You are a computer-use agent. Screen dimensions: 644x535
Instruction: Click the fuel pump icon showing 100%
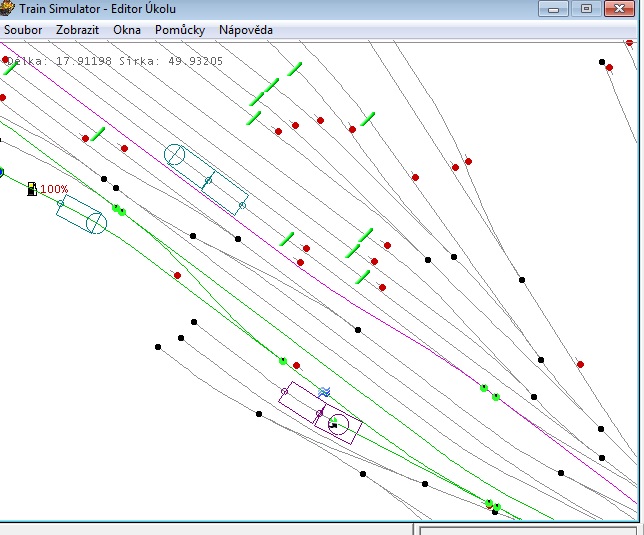pyautogui.click(x=32, y=189)
